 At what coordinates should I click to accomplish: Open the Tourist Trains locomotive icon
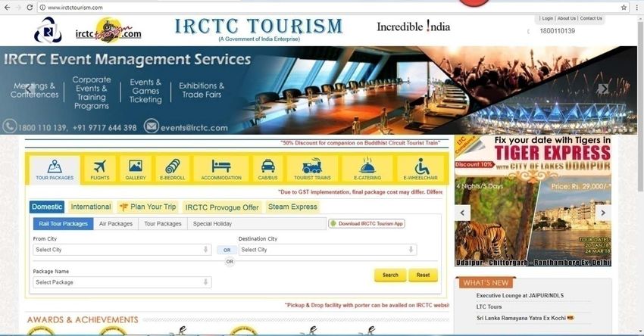[312, 170]
